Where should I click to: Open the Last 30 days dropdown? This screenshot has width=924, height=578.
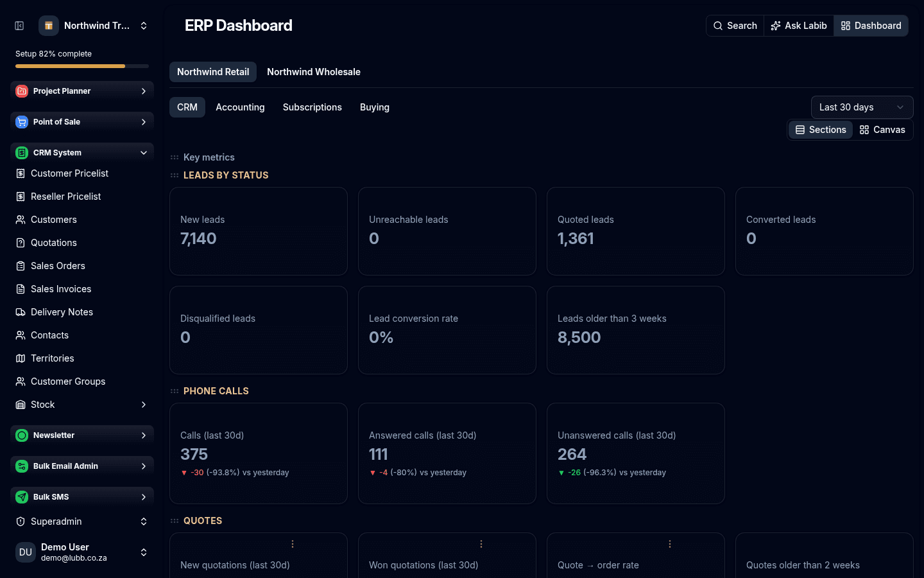862,107
